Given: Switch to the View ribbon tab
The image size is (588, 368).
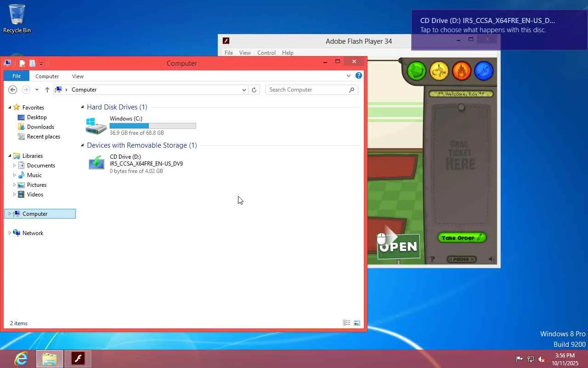Looking at the screenshot, I should pyautogui.click(x=78, y=76).
